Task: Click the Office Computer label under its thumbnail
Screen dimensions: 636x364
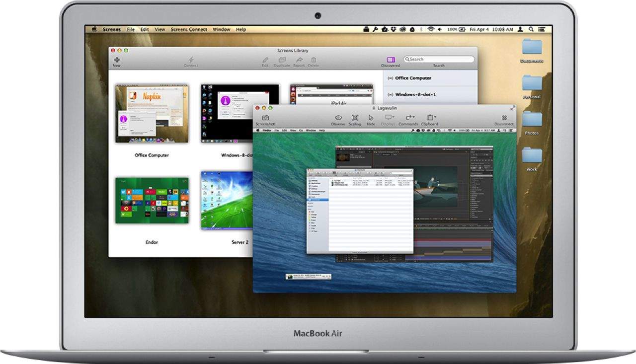Action: (152, 155)
